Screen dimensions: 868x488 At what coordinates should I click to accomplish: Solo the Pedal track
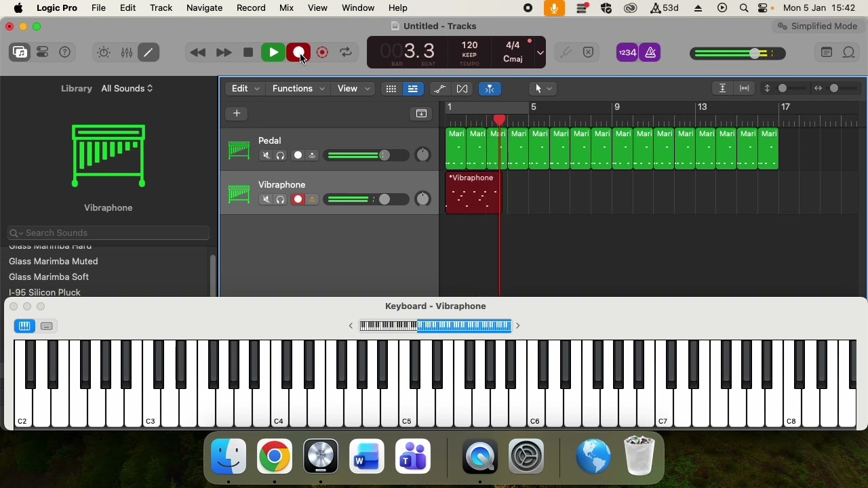(281, 155)
